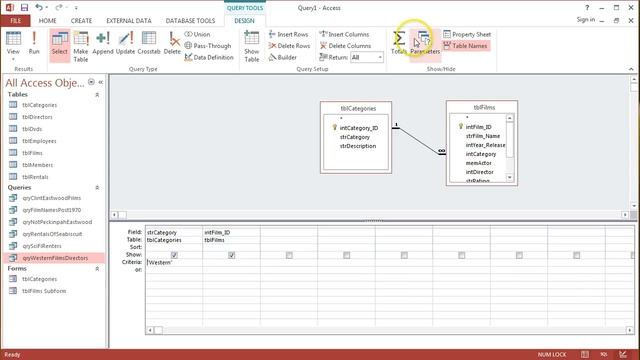The width and height of the screenshot is (640, 360).
Task: Open the View results button
Action: coord(13,45)
